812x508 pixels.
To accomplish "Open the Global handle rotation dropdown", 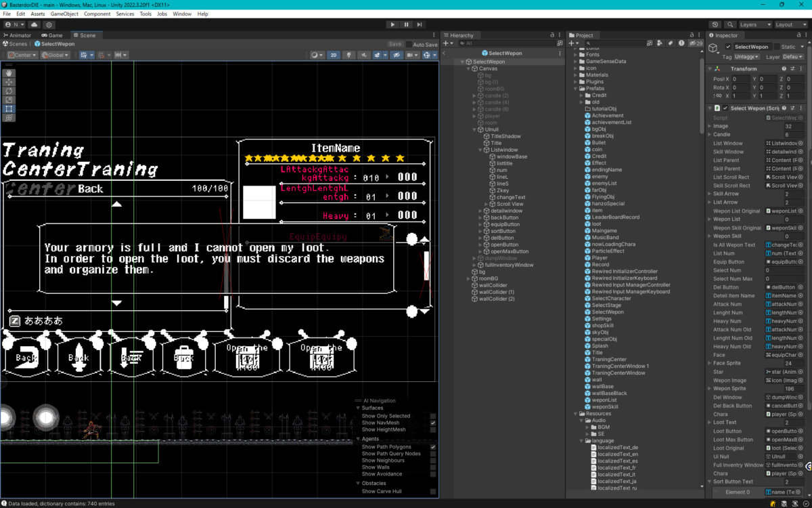I will coord(54,55).
